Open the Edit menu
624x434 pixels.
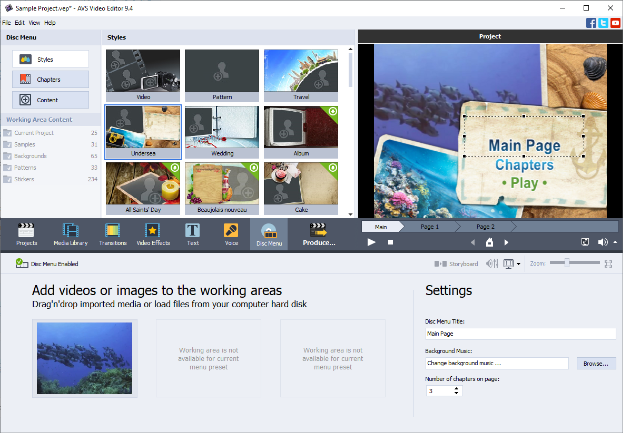(21, 21)
